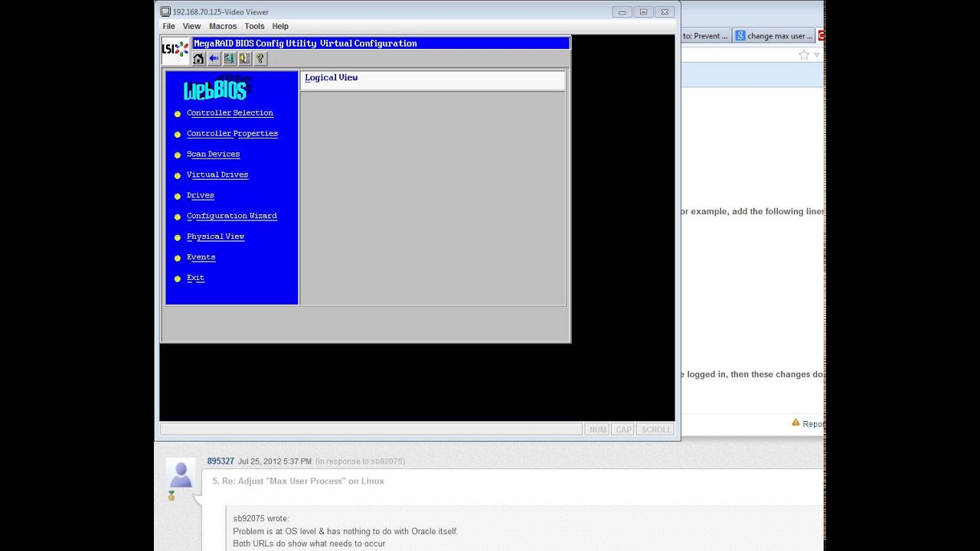This screenshot has height=551, width=980.
Task: Click SCROLL indicator in status bar
Action: pyautogui.click(x=655, y=429)
